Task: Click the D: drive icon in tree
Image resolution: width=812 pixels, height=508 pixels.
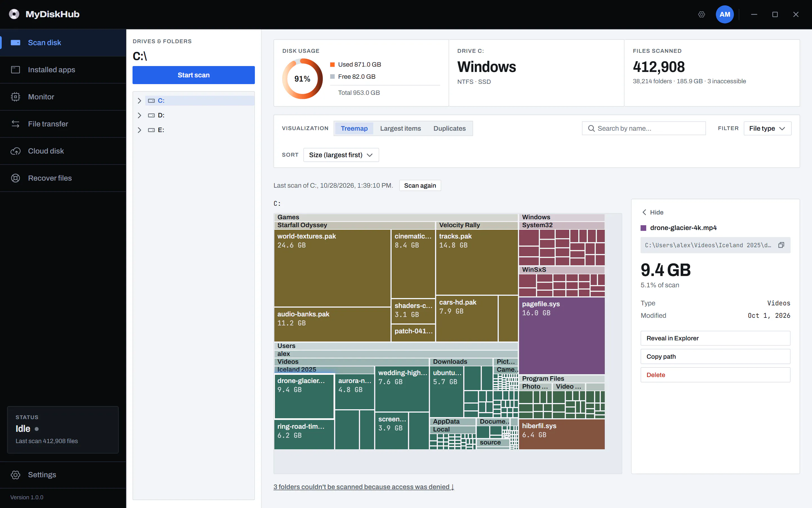Action: (x=151, y=115)
